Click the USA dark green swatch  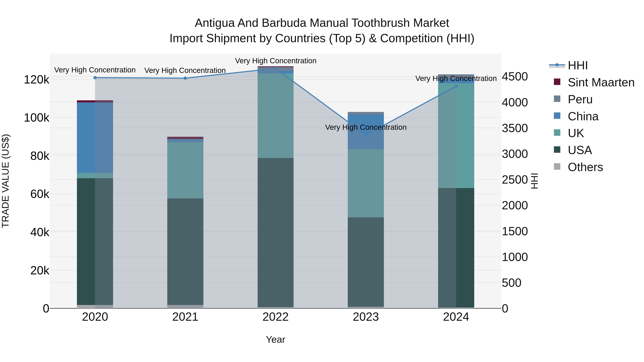coord(557,149)
